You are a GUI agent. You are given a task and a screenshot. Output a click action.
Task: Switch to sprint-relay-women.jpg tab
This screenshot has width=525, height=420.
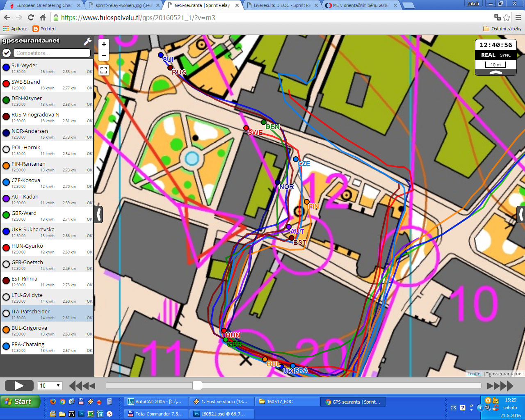(123, 5)
